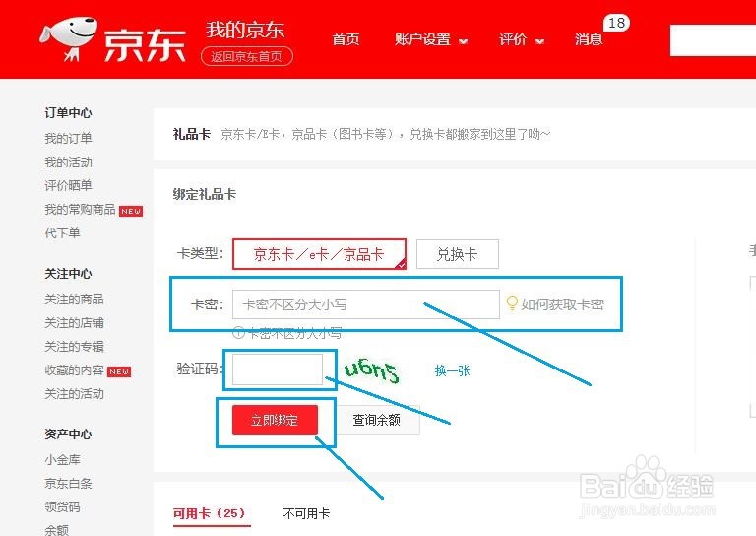Click the 账户设置 menu label
This screenshot has width=756, height=536.
pyautogui.click(x=422, y=39)
